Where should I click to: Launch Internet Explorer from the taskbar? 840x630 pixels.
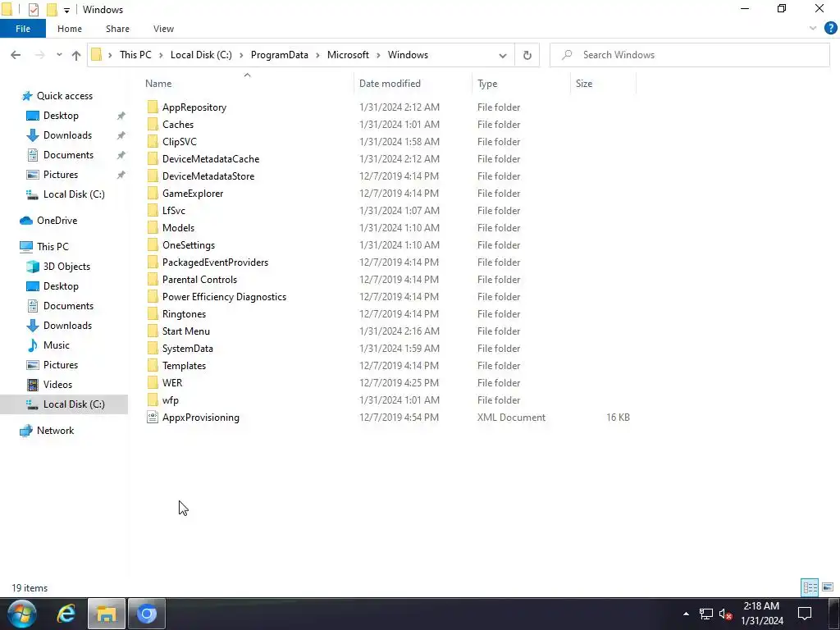[66, 614]
